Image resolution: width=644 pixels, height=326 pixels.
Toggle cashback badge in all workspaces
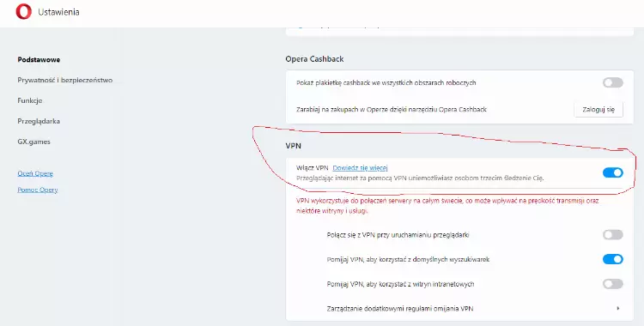[x=613, y=82]
